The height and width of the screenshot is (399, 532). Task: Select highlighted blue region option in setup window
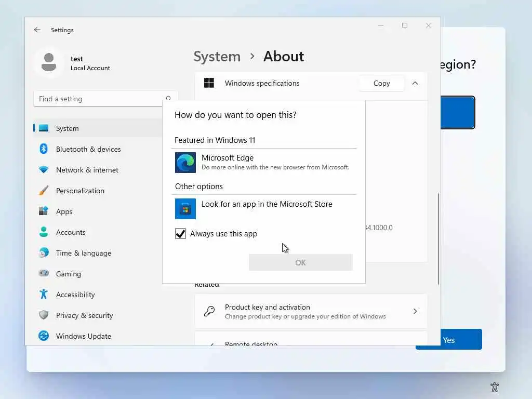click(x=458, y=113)
